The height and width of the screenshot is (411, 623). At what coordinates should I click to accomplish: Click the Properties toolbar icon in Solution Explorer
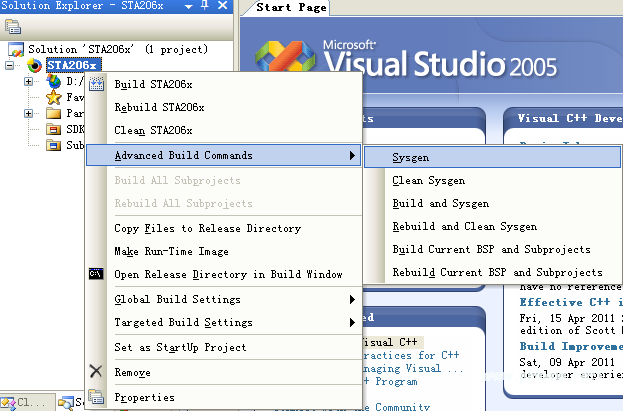[x=13, y=27]
